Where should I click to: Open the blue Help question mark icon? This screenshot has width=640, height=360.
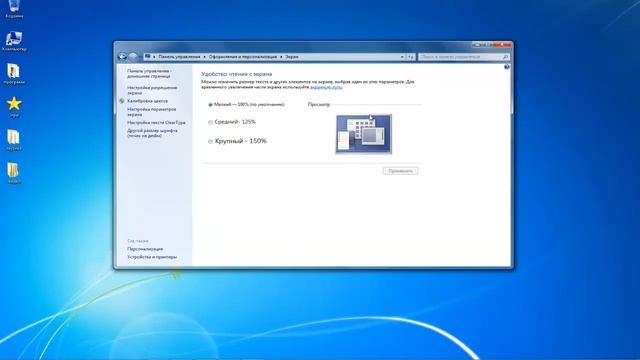tap(507, 67)
